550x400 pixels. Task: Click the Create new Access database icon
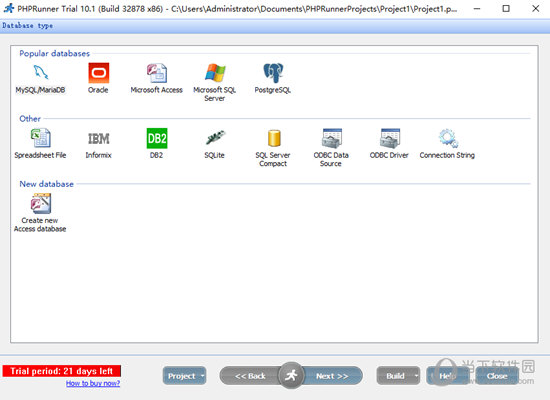click(41, 203)
